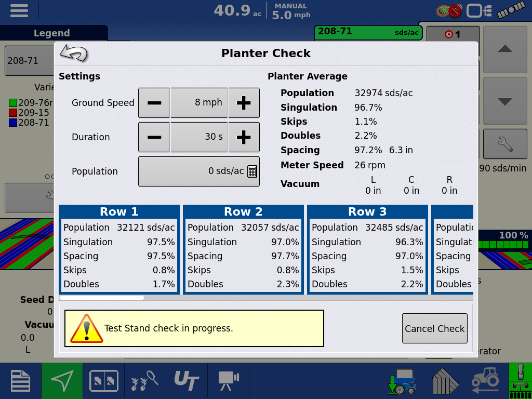Screen dimensions: 532x399
Task: Click Row 1 singulation value 97.5%
Action: pos(161,242)
